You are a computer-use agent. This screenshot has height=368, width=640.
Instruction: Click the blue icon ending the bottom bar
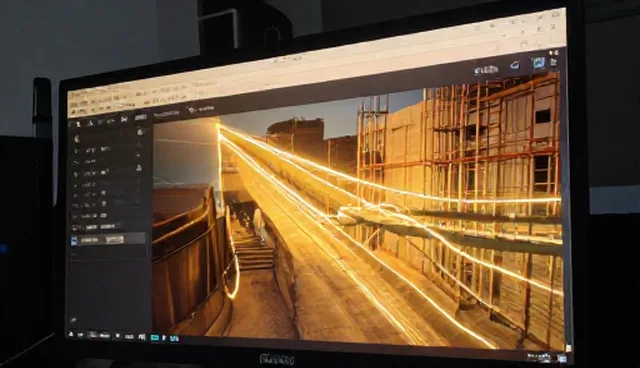[174, 338]
